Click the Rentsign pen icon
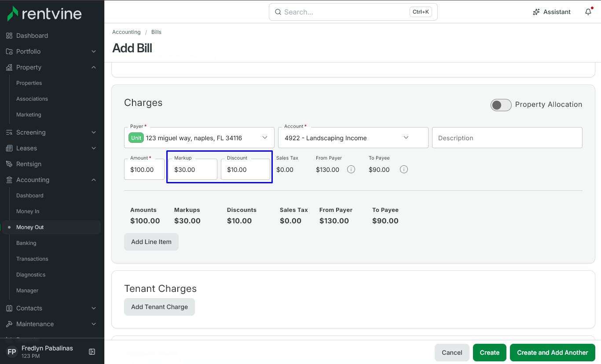Screen dimensions: 601x364 (x=9, y=164)
